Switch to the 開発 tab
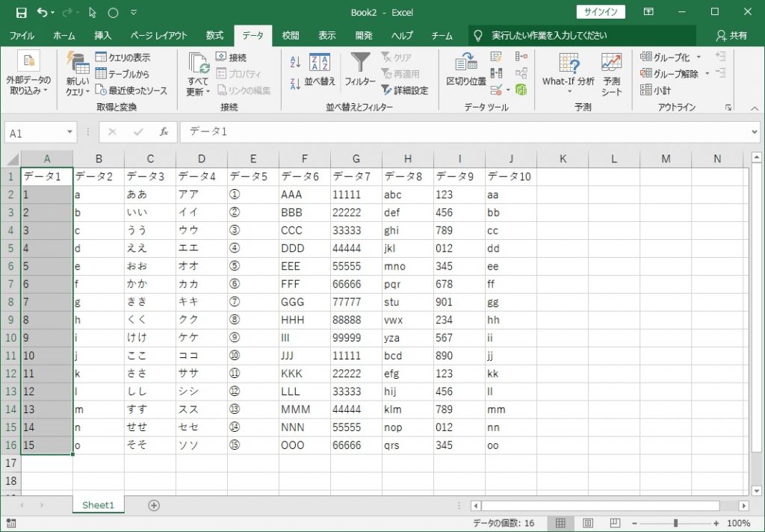 [x=364, y=36]
